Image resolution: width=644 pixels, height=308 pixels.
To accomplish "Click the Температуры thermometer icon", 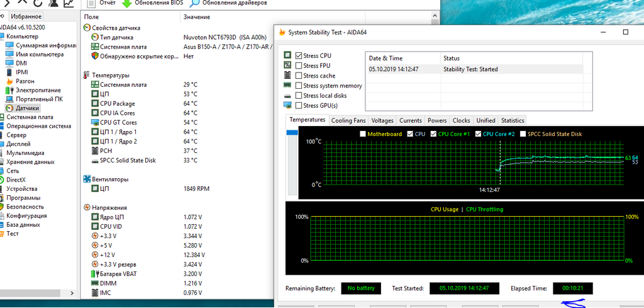I will tap(87, 75).
